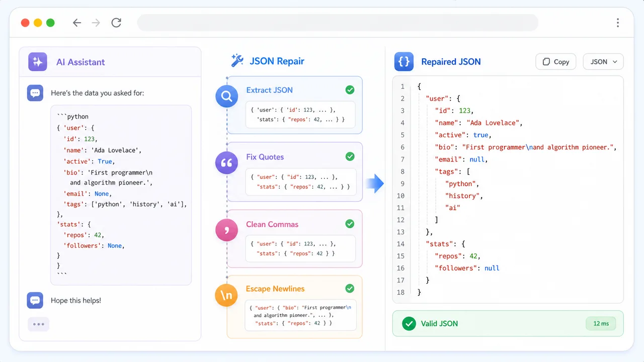644x362 pixels.
Task: Click the JSON Repair wrench icon
Action: (x=237, y=61)
